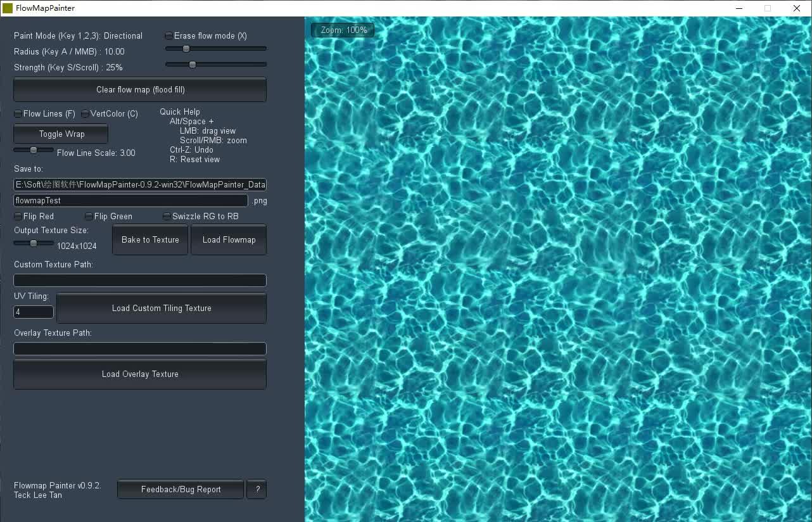Click the Toggle Wrap button
Image resolution: width=812 pixels, height=522 pixels.
(x=61, y=134)
